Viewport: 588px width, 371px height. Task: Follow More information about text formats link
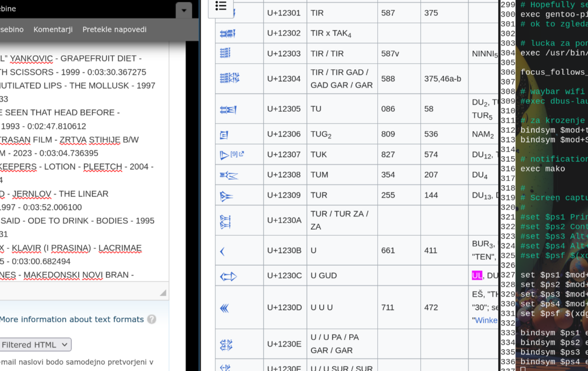coord(72,320)
